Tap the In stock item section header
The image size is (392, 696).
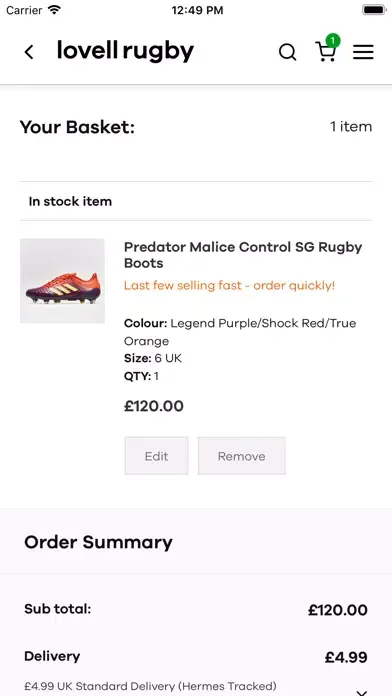(x=70, y=202)
